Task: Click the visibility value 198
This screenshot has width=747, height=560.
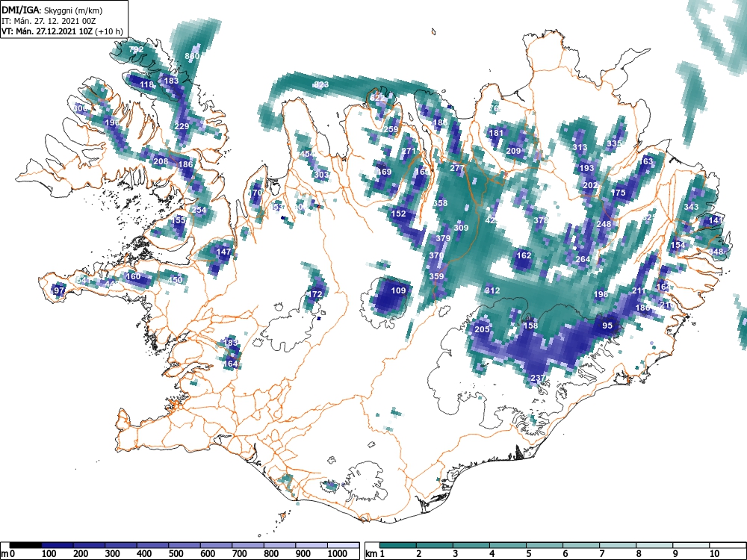Action: (601, 294)
